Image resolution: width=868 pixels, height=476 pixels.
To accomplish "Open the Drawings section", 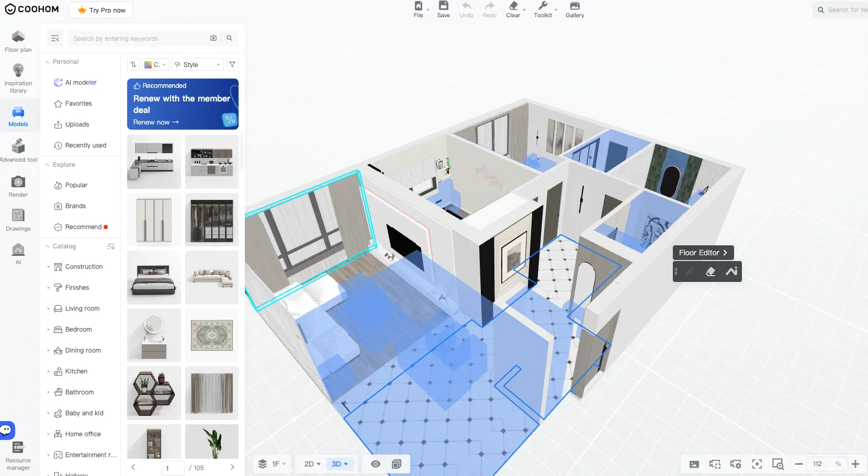I will click(x=18, y=220).
